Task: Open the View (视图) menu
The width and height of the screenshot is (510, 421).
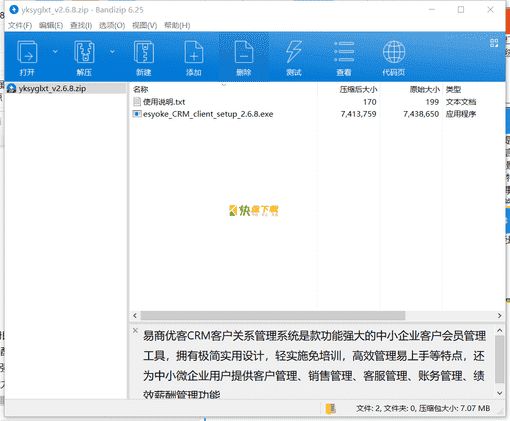Action: [x=144, y=25]
